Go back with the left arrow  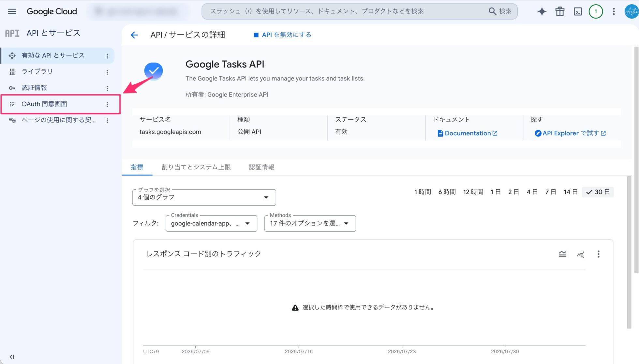134,35
